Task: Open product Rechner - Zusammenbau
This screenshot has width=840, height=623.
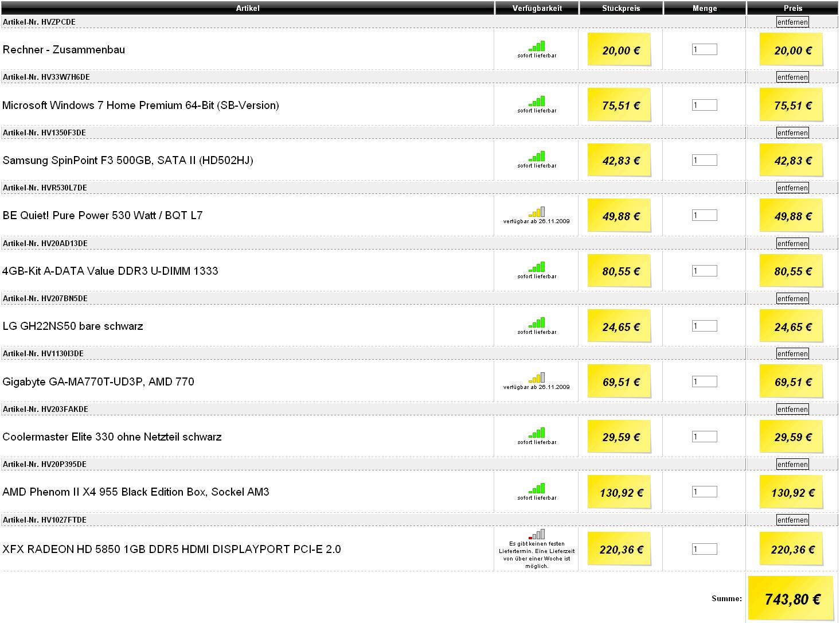Action: 64,50
